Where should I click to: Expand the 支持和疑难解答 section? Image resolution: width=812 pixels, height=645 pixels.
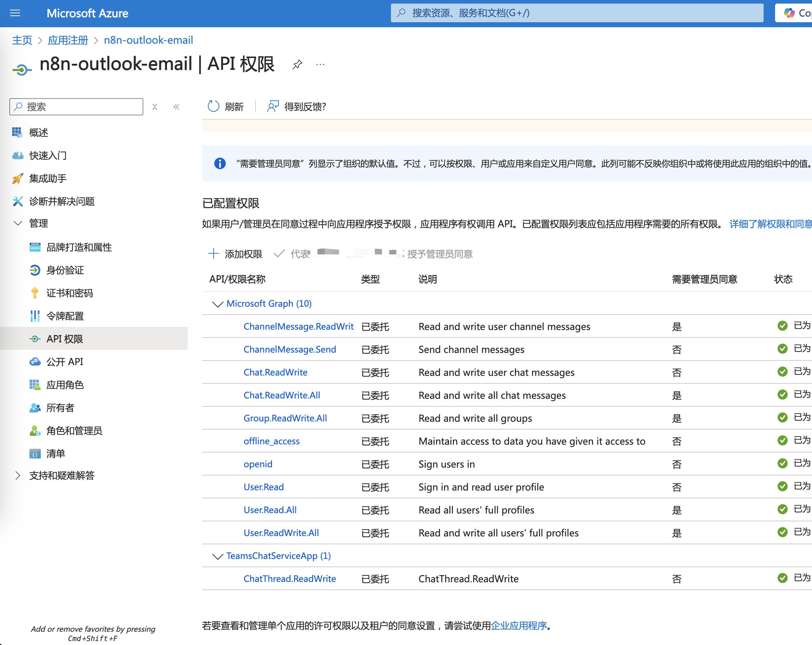coord(18,476)
